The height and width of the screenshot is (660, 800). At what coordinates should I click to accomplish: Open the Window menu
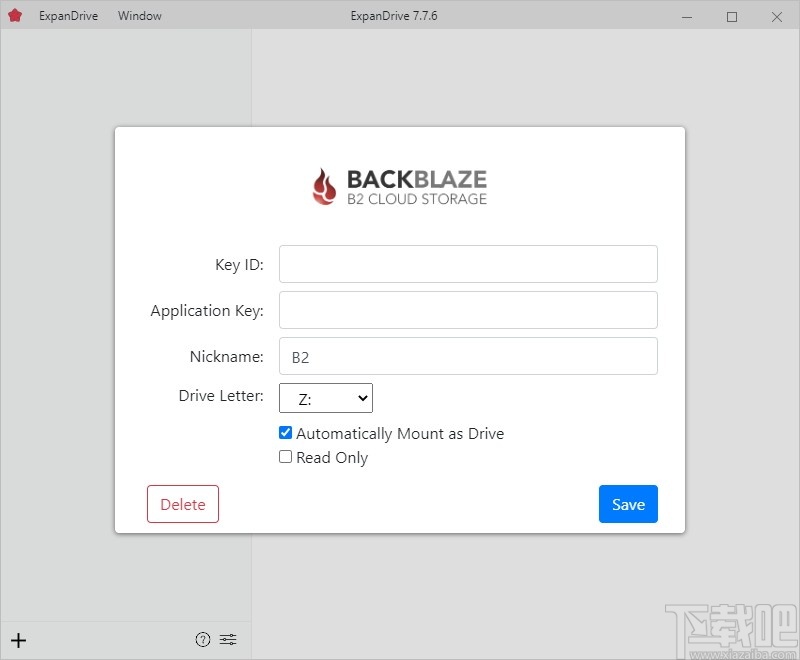point(140,16)
